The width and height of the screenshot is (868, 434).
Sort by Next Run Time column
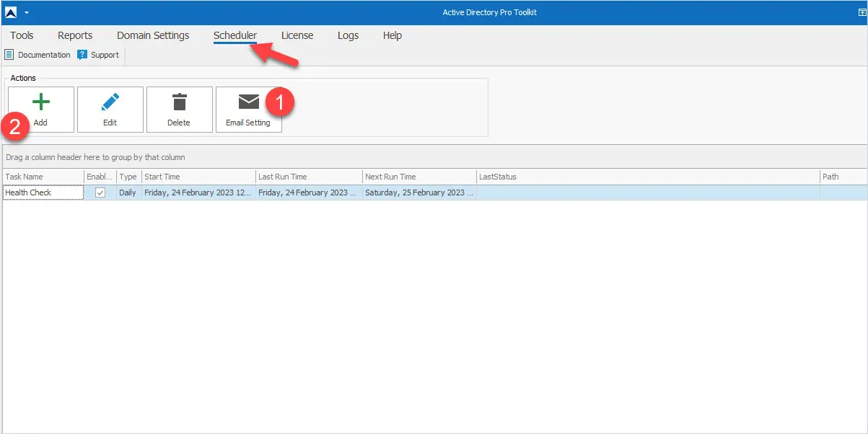click(x=419, y=177)
